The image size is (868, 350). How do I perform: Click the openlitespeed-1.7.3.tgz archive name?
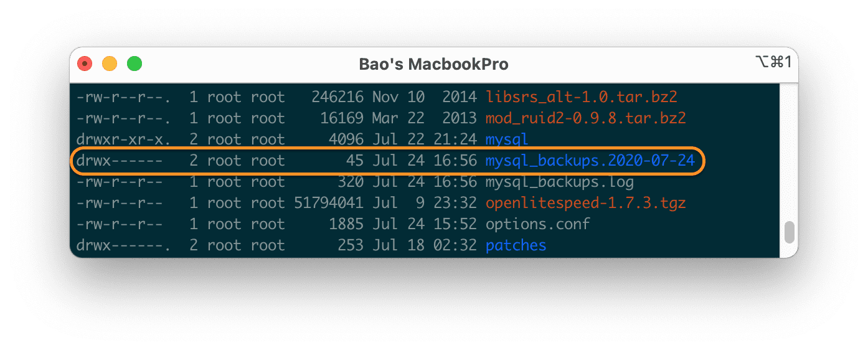585,203
